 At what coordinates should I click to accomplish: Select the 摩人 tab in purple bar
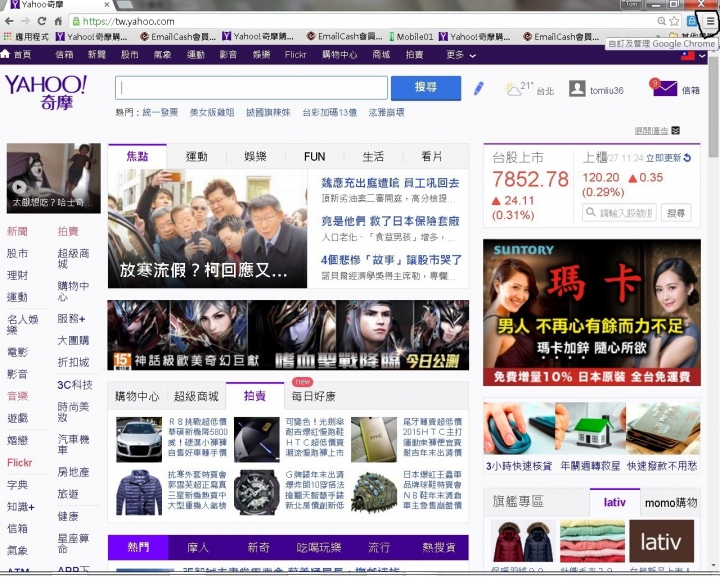[x=198, y=547]
